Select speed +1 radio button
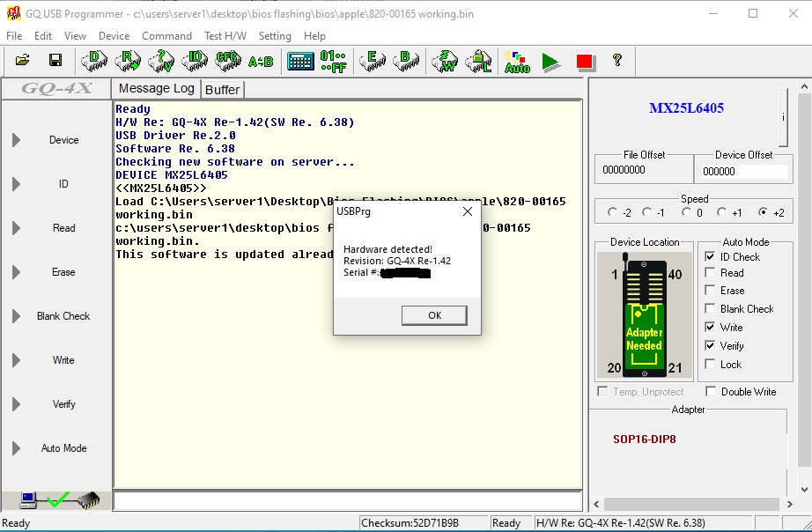 tap(721, 212)
